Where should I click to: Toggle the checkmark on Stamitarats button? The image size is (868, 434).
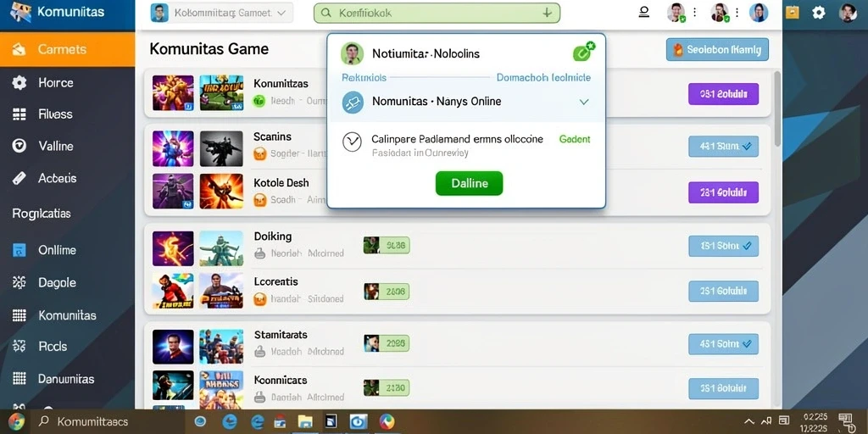pyautogui.click(x=746, y=344)
